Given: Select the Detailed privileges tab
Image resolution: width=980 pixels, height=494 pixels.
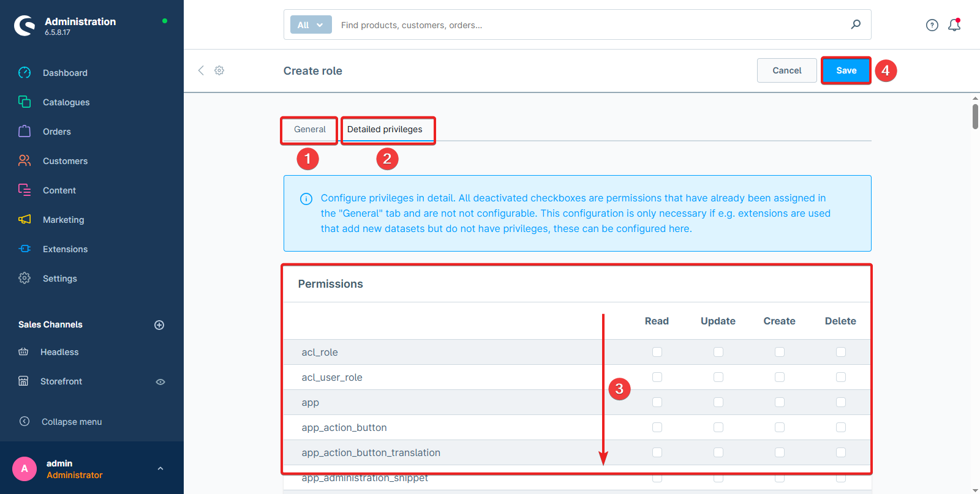Looking at the screenshot, I should [385, 130].
